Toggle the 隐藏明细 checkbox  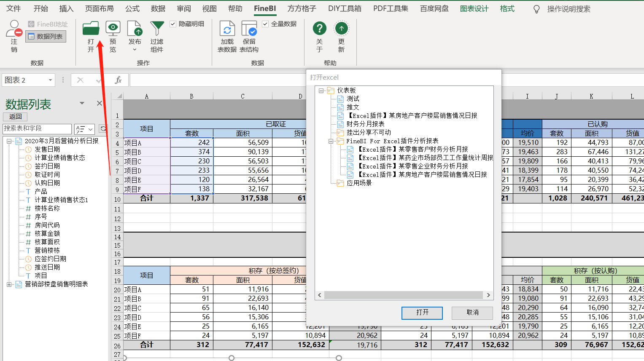click(173, 24)
